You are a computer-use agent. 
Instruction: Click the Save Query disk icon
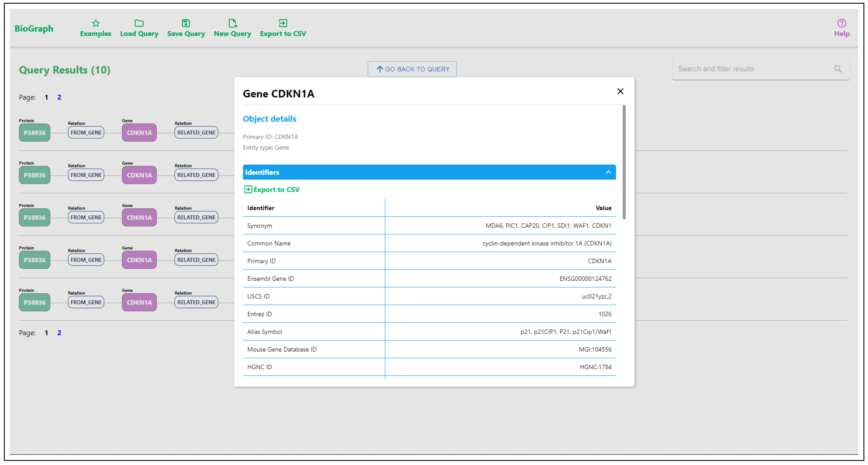pos(186,23)
